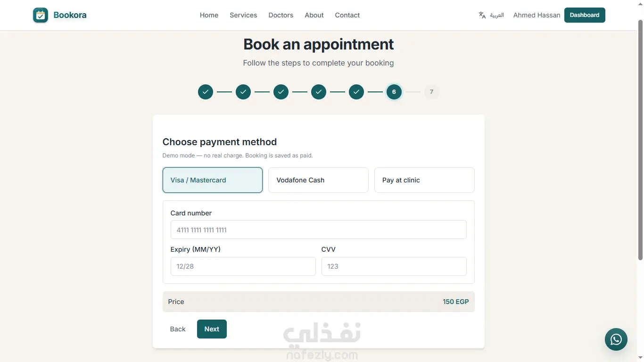
Task: Choose Pay at clinic option
Action: (424, 180)
